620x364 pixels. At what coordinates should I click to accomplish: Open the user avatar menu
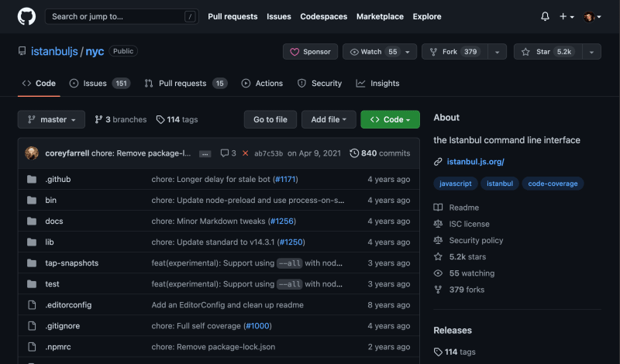tap(592, 16)
